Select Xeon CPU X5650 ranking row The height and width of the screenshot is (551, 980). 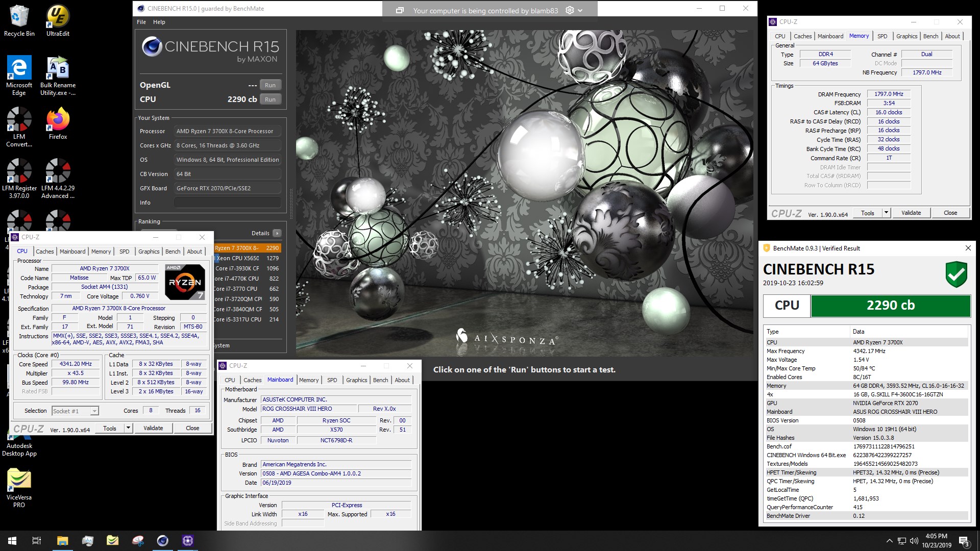pos(247,258)
